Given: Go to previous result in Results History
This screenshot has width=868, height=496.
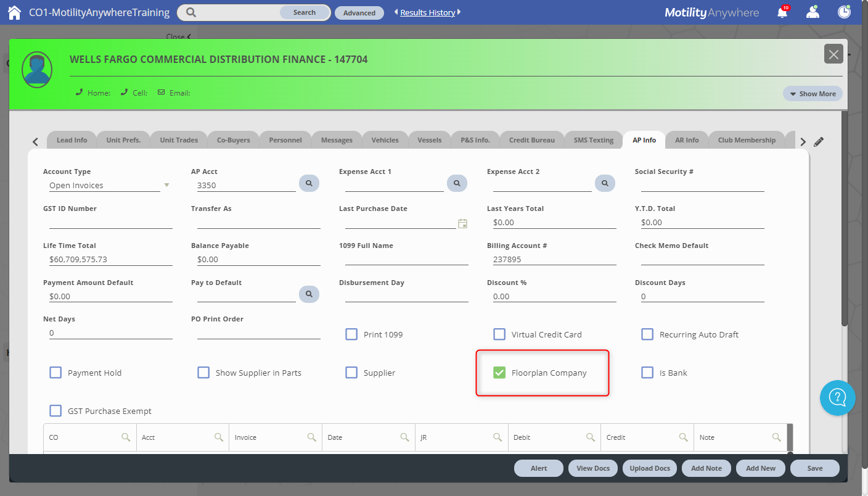Looking at the screenshot, I should click(396, 12).
